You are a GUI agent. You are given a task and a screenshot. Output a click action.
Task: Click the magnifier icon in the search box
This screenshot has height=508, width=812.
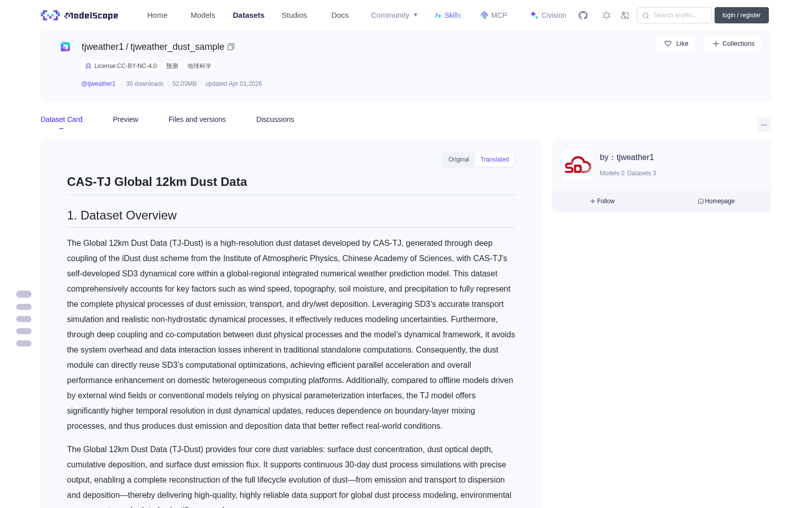pos(646,15)
